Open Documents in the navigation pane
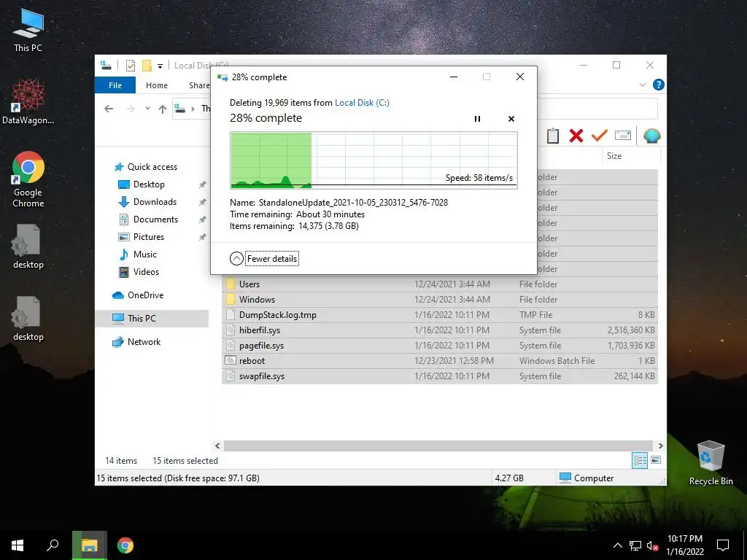This screenshot has height=560, width=747. point(156,219)
